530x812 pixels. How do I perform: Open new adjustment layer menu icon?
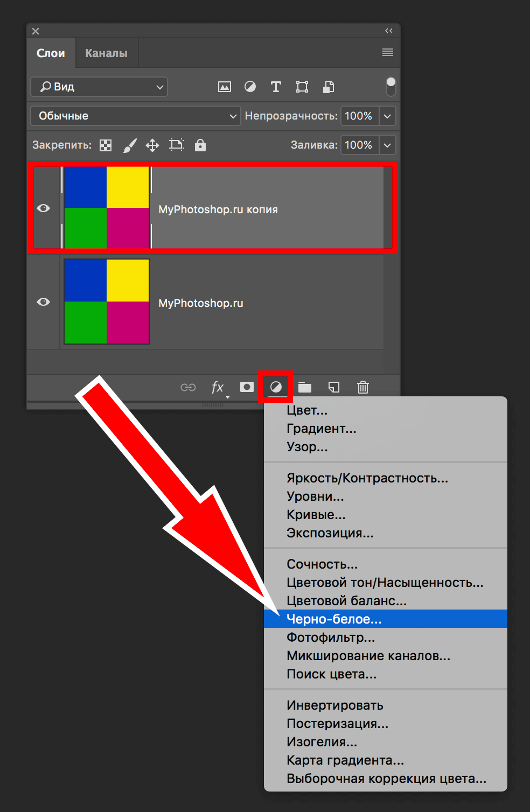click(x=276, y=387)
